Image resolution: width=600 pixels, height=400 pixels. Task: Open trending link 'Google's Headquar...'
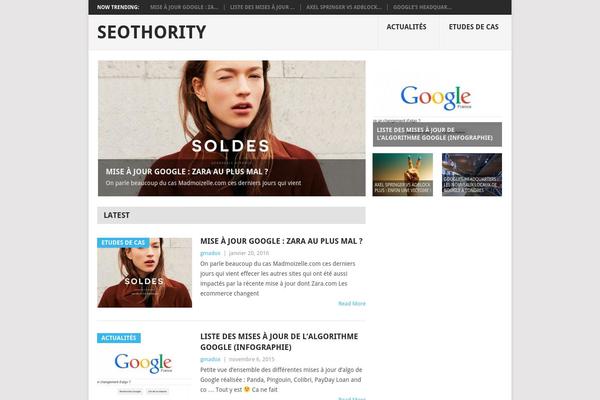coord(422,7)
